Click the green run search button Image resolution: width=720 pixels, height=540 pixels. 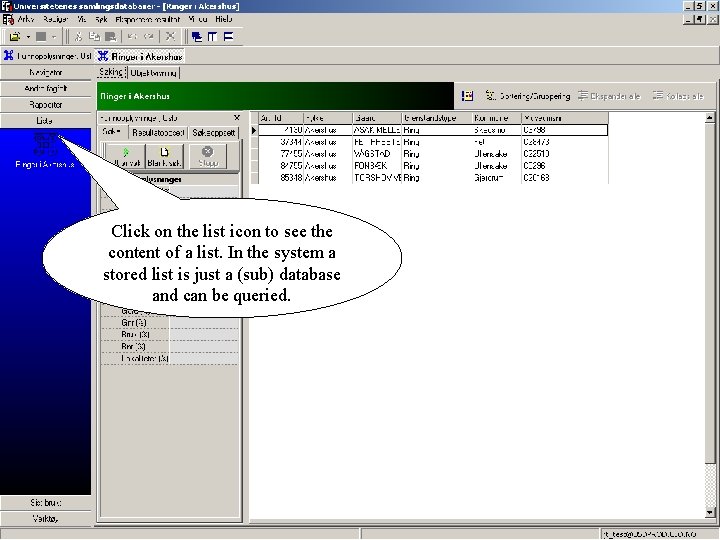[125, 156]
